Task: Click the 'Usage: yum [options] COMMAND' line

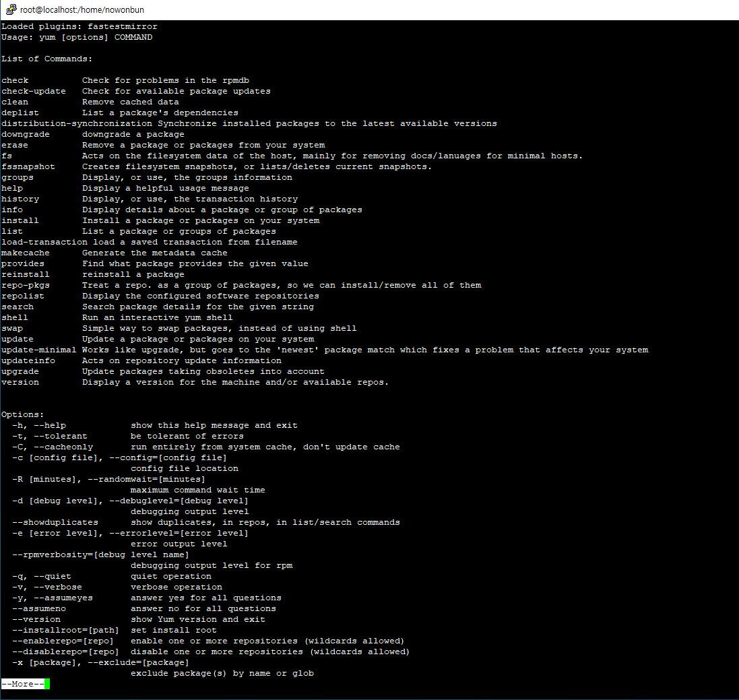Action: pos(77,37)
